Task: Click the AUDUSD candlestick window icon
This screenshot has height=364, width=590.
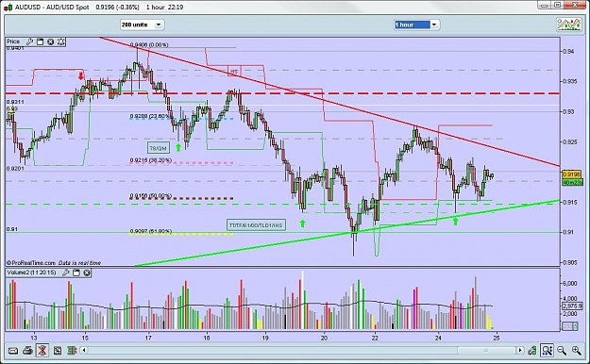Action: (x=9, y=7)
